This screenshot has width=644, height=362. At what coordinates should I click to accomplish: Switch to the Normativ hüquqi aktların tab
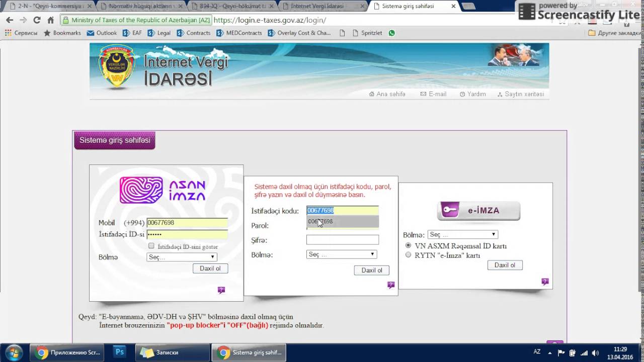point(143,6)
